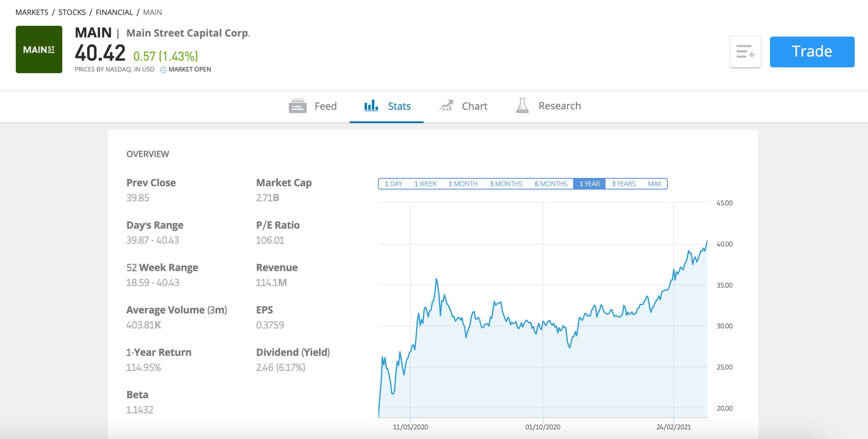Click Prev Close value 39.85

(x=138, y=198)
